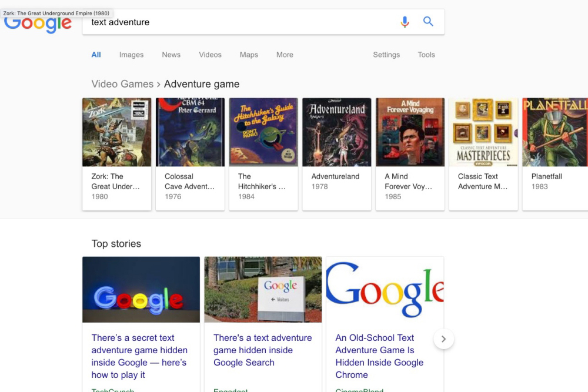Select the Colossal Cave Adventure thumbnail

point(190,132)
